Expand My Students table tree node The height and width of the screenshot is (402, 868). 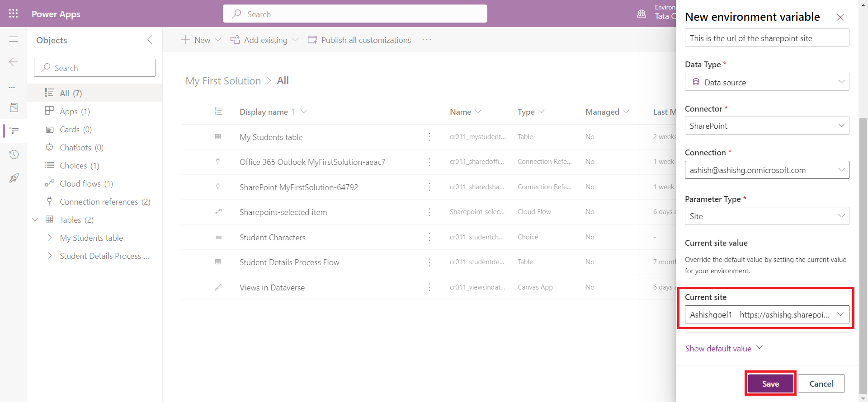tap(50, 238)
